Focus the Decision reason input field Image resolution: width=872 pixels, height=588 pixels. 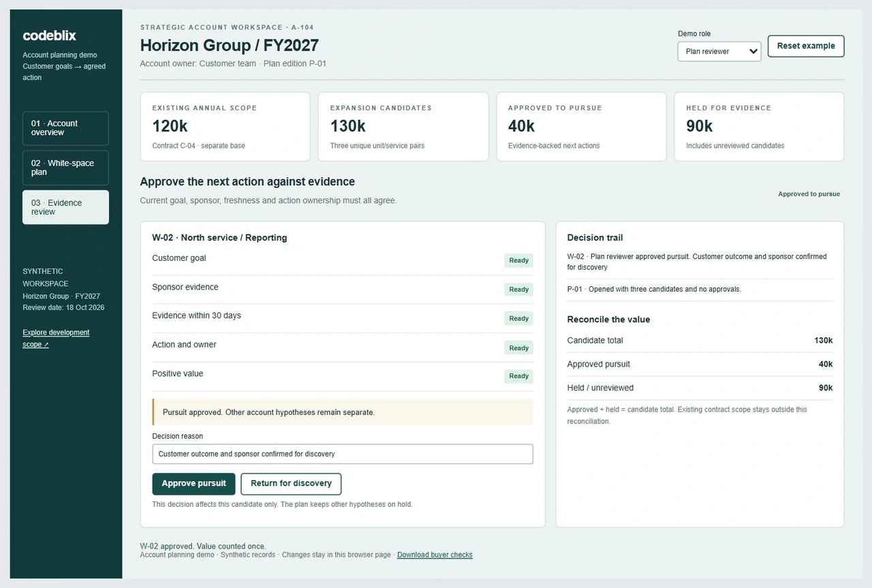(342, 454)
